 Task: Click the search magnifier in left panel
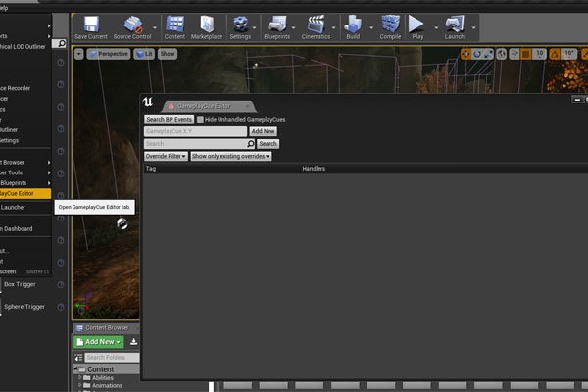coord(62,43)
